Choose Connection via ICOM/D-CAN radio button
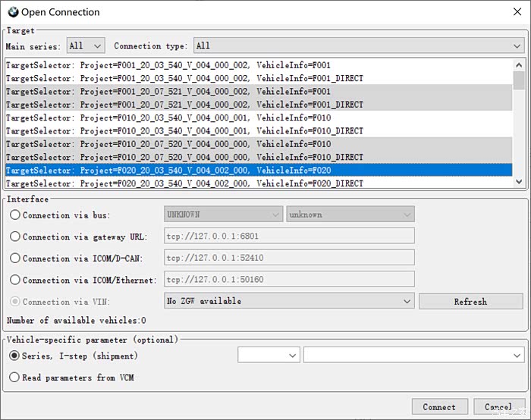The image size is (531, 420). pyautogui.click(x=15, y=259)
